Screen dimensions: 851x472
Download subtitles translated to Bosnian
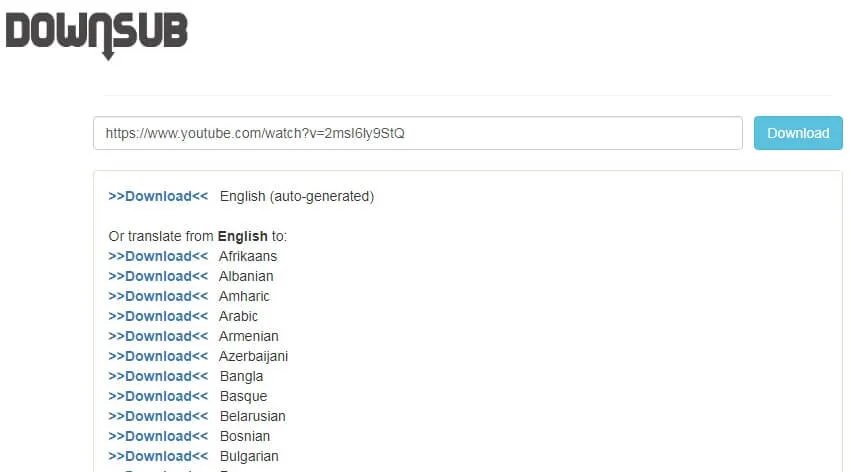[x=158, y=436]
